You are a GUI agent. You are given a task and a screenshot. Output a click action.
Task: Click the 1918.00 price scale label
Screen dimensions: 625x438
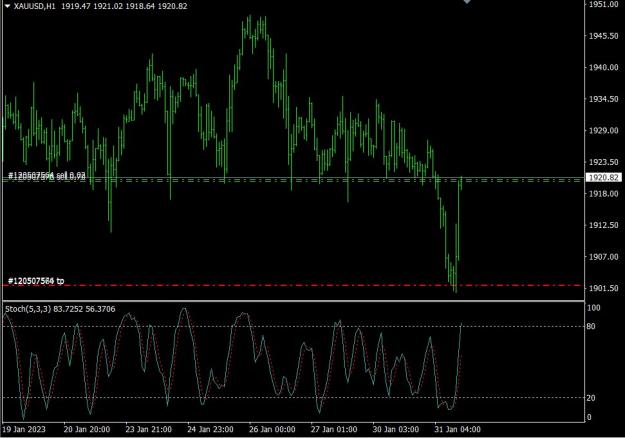coord(603,193)
